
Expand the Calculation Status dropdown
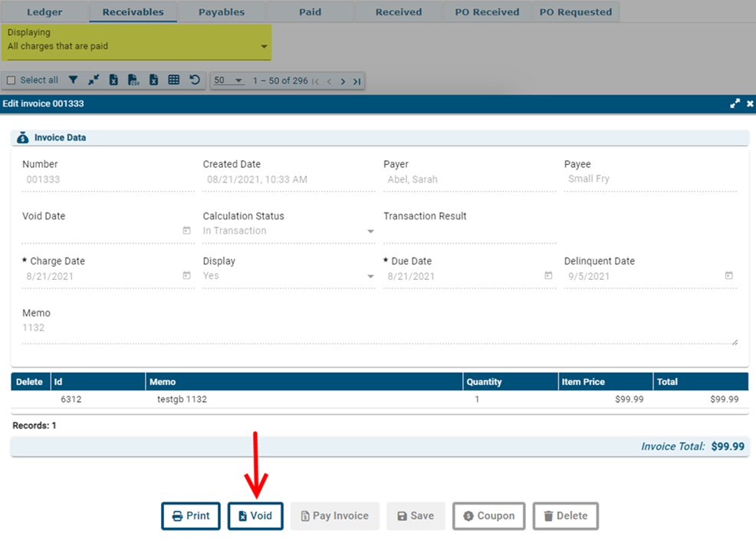click(x=370, y=232)
